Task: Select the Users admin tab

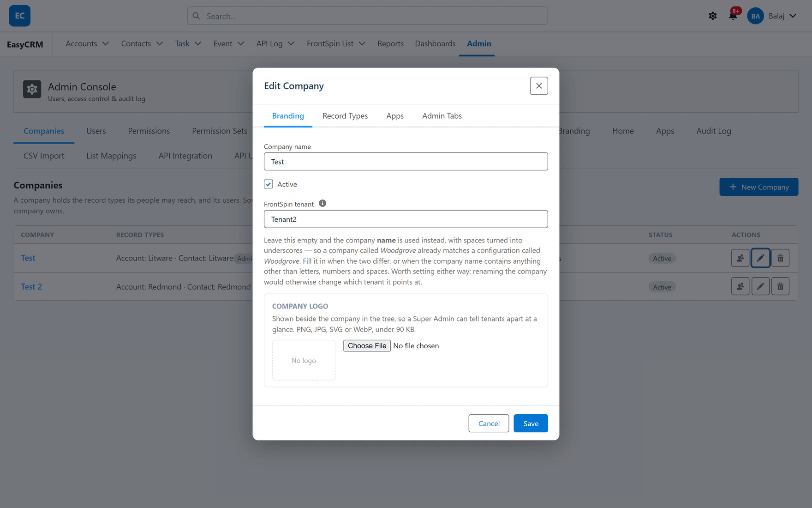Action: [96, 131]
